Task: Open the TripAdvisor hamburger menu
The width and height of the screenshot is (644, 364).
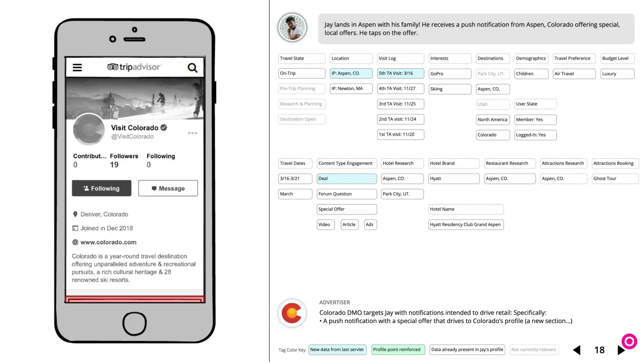Action: (77, 67)
